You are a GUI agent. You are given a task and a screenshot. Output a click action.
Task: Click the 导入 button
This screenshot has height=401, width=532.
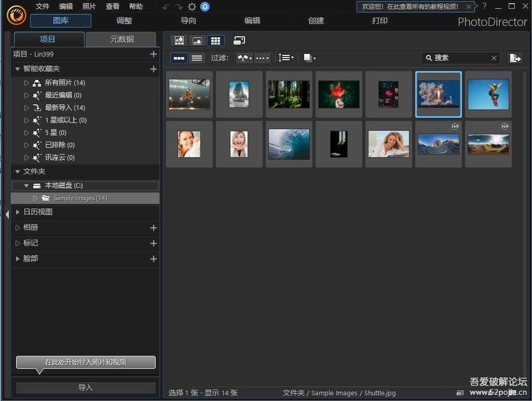[x=86, y=388]
